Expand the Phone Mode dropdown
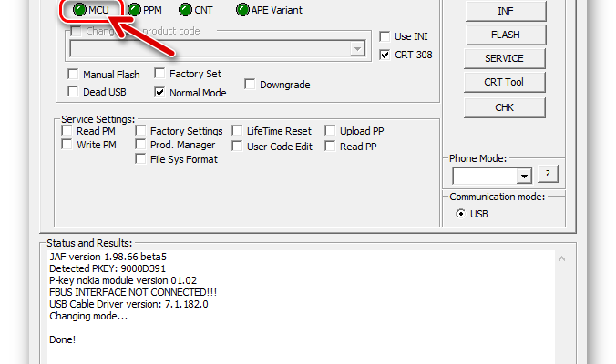This screenshot has width=616, height=364. pyautogui.click(x=523, y=175)
